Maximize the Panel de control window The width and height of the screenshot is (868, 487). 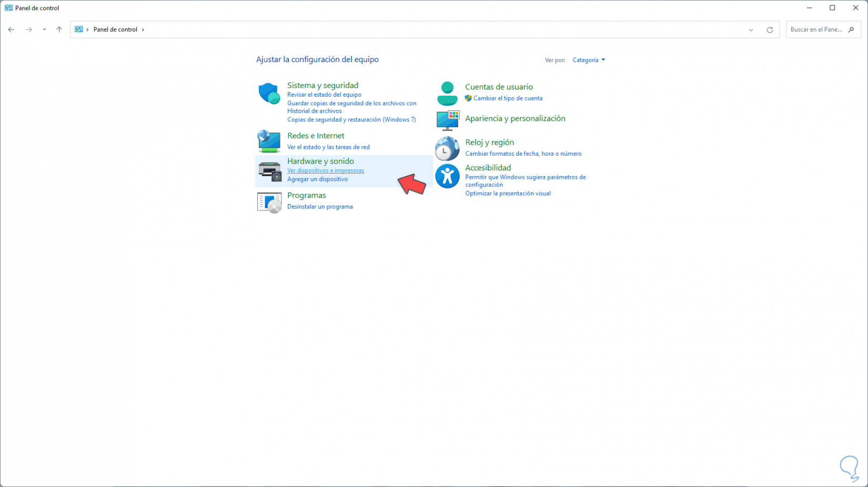click(832, 8)
